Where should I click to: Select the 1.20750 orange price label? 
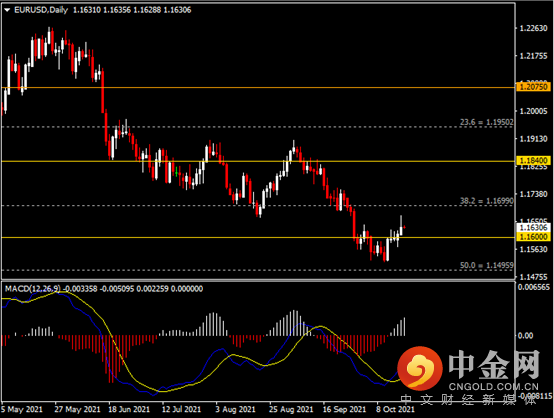point(534,87)
